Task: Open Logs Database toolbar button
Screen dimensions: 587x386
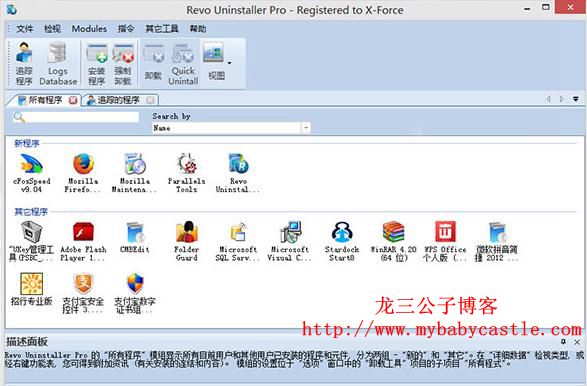Action: tap(58, 63)
